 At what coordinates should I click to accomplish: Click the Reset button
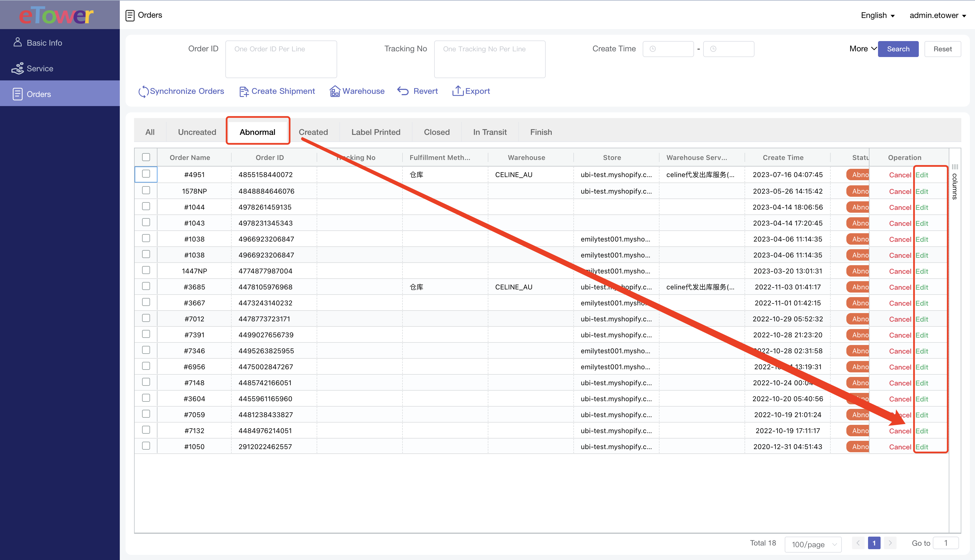point(943,49)
